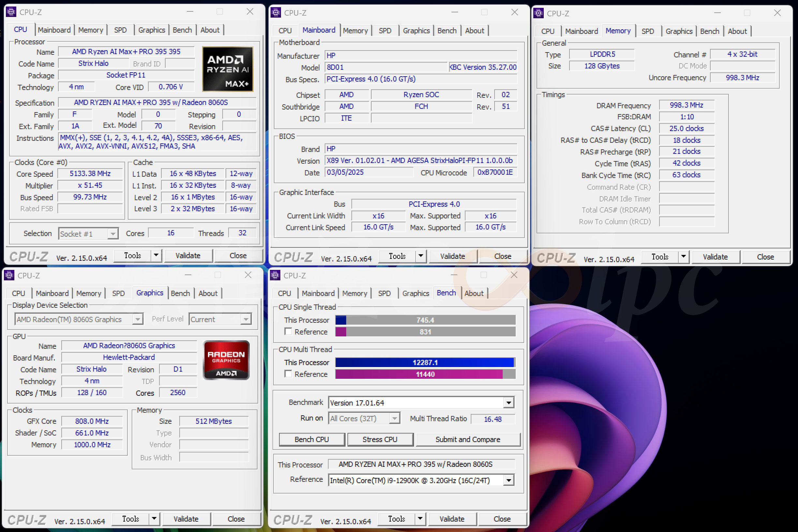Image resolution: width=798 pixels, height=532 pixels.
Task: Click the Bank Cycle Time value 63 clocks
Action: [687, 175]
